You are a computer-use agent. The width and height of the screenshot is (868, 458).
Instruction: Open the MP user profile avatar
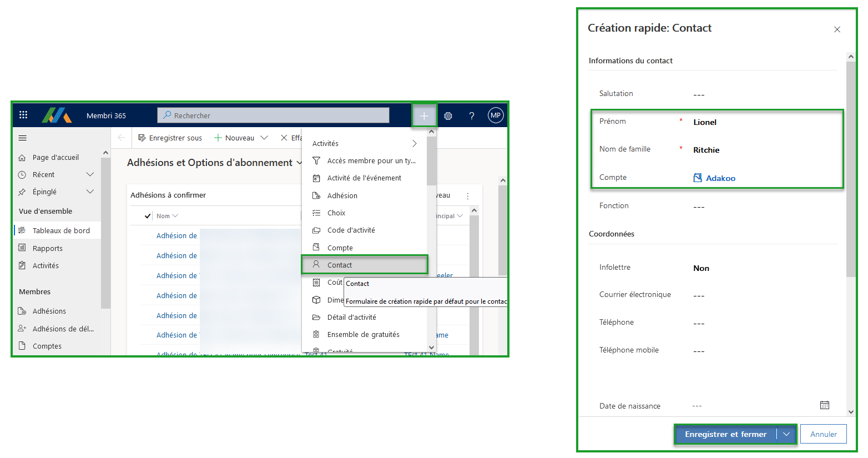pos(496,115)
